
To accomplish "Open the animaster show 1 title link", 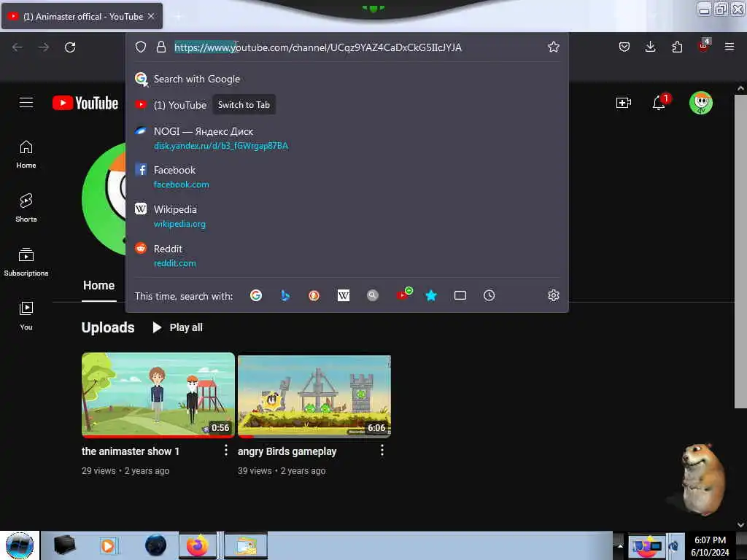I will click(131, 451).
